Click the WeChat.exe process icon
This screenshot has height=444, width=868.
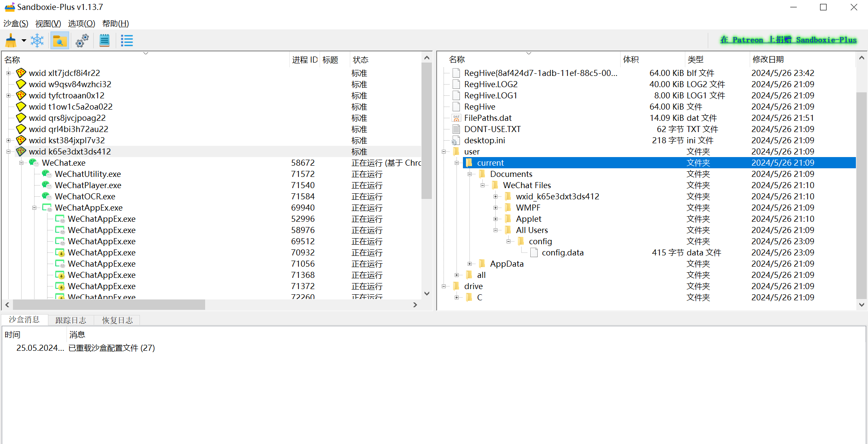click(34, 163)
